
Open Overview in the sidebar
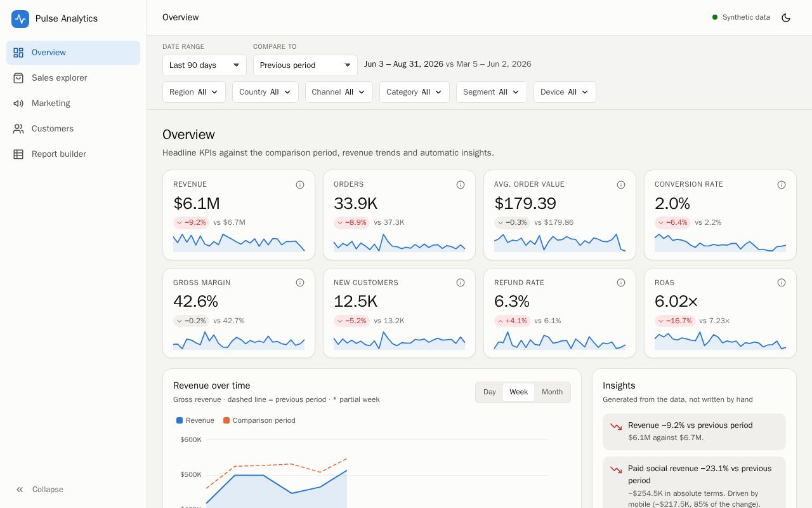(73, 53)
